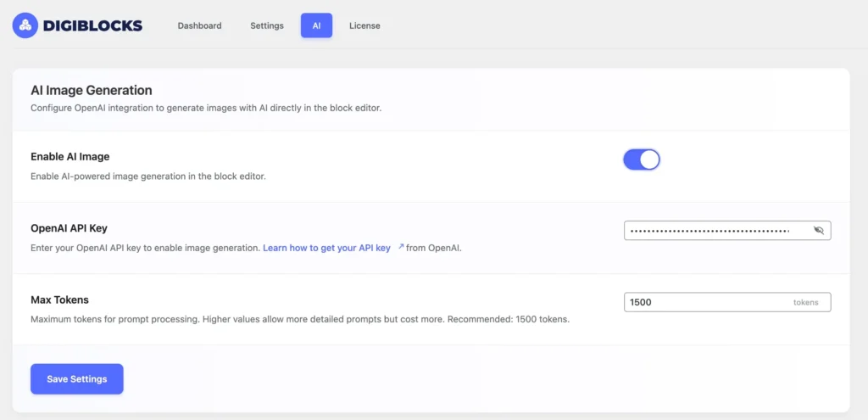
Task: Click the 'tokens' unit suffix in the field
Action: click(805, 302)
